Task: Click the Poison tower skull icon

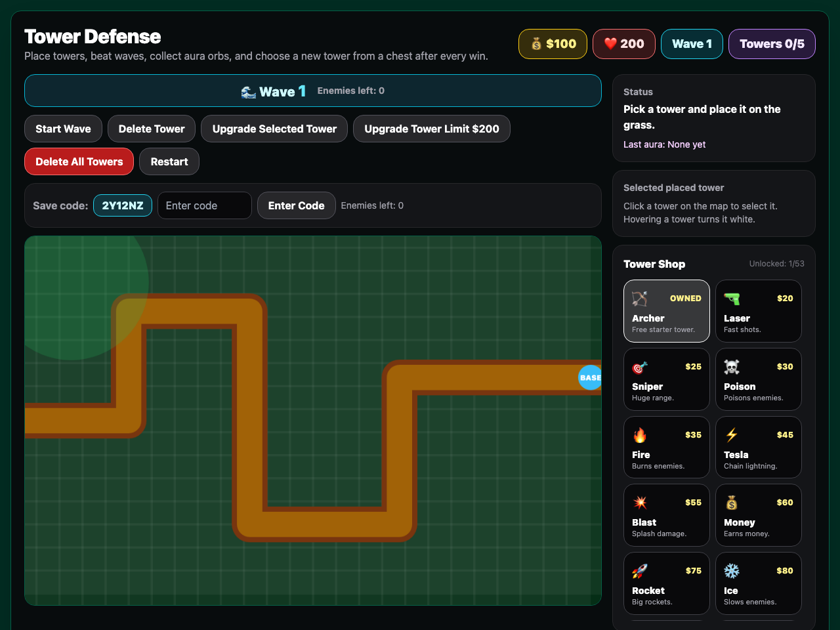Action: coord(732,367)
